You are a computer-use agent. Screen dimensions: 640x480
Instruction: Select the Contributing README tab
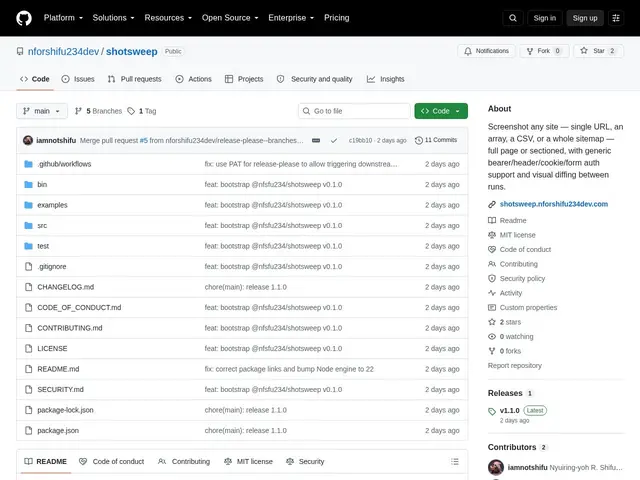click(x=184, y=461)
